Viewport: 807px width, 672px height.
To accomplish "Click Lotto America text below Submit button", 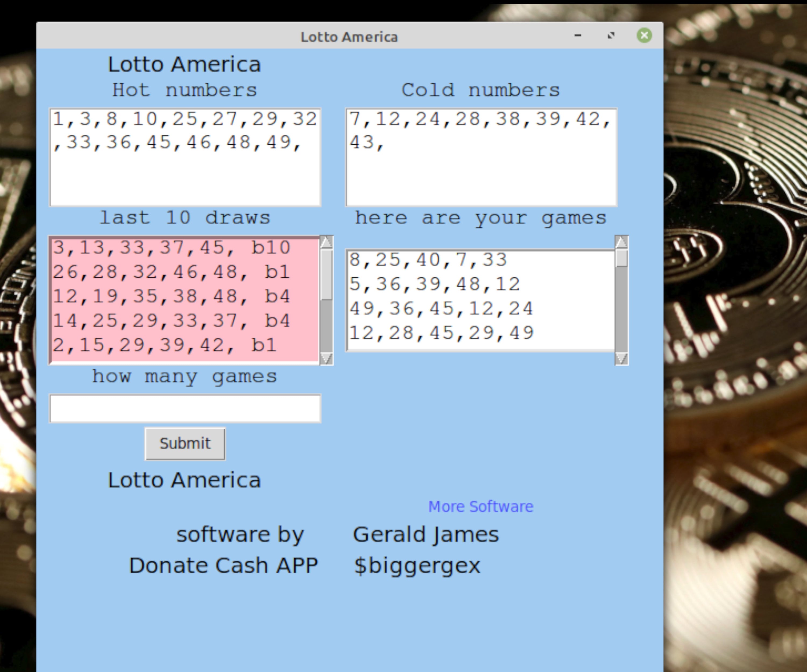I will pyautogui.click(x=185, y=480).
